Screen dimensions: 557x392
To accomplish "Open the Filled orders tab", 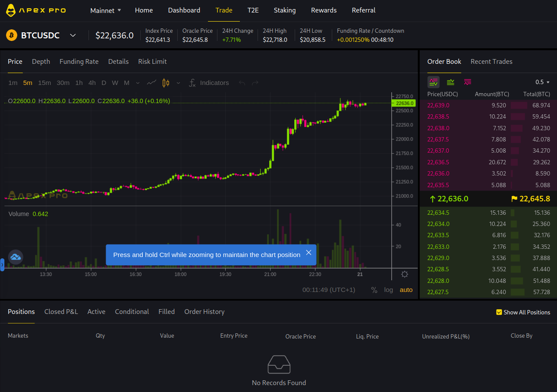I will coord(167,312).
